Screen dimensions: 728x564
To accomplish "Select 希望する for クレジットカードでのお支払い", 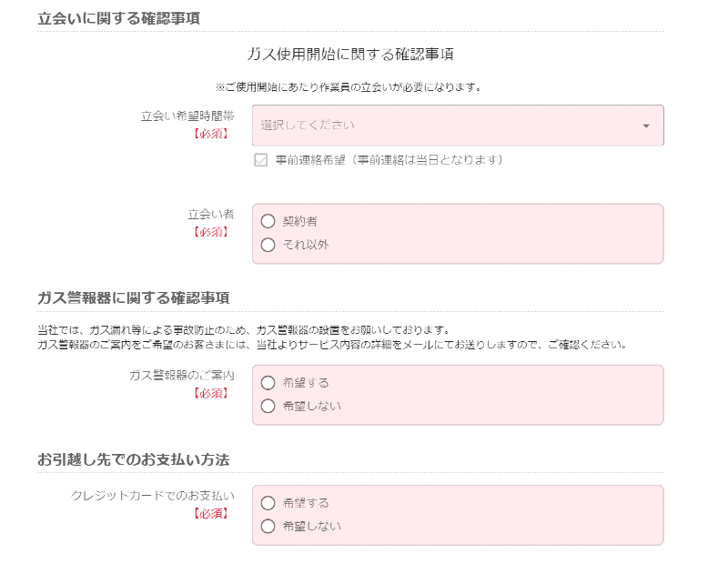I will (x=268, y=503).
